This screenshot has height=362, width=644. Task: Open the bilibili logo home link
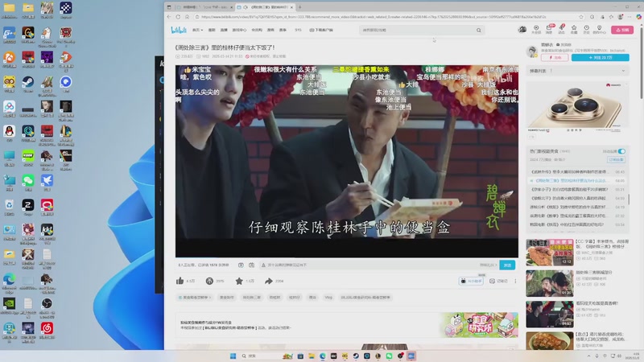[x=179, y=30]
